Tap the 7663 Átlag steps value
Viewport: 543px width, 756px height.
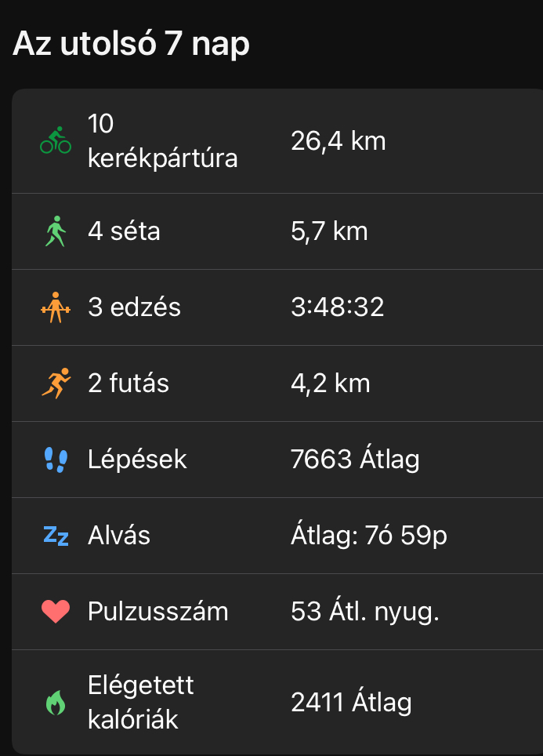[x=355, y=460]
